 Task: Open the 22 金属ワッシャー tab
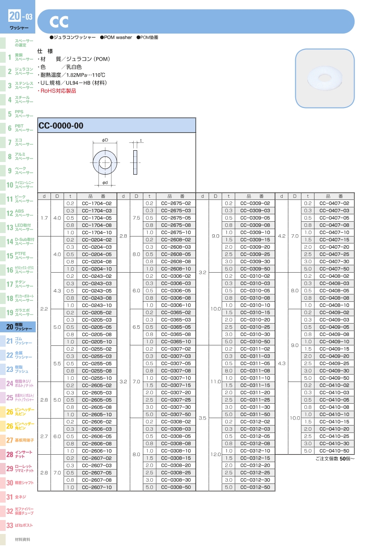click(18, 355)
